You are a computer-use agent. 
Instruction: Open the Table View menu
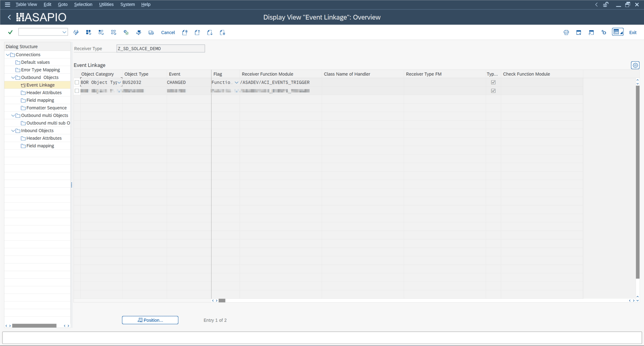[26, 4]
